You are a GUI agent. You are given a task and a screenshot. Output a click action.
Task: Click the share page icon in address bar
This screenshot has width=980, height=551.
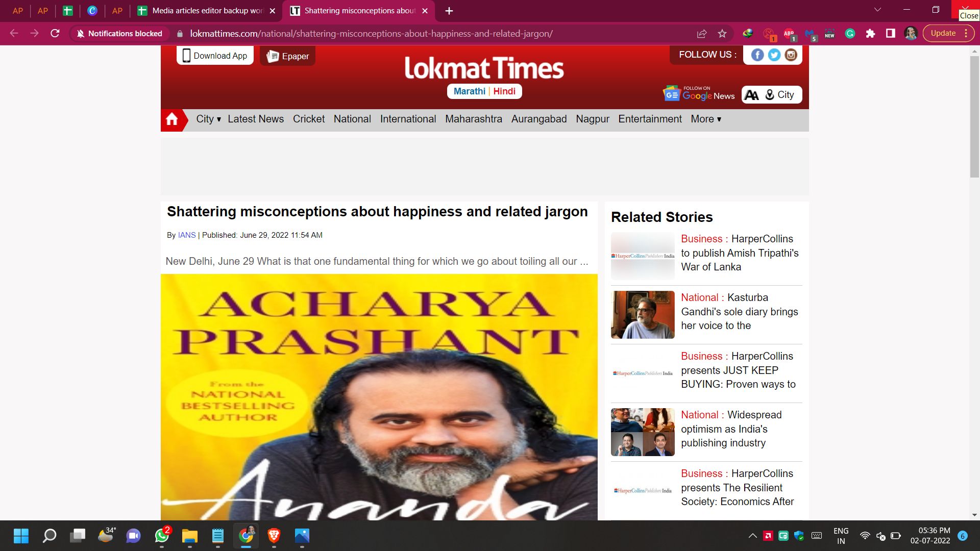pos(702,34)
